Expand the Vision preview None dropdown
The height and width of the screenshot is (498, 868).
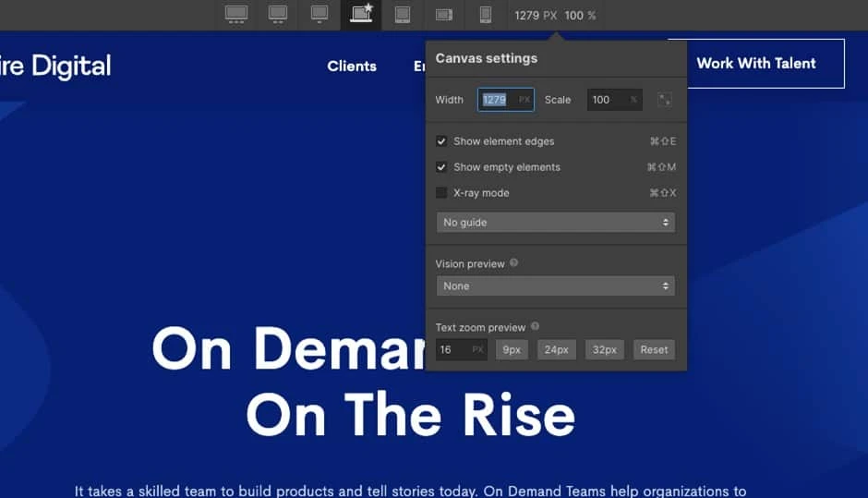pyautogui.click(x=555, y=286)
